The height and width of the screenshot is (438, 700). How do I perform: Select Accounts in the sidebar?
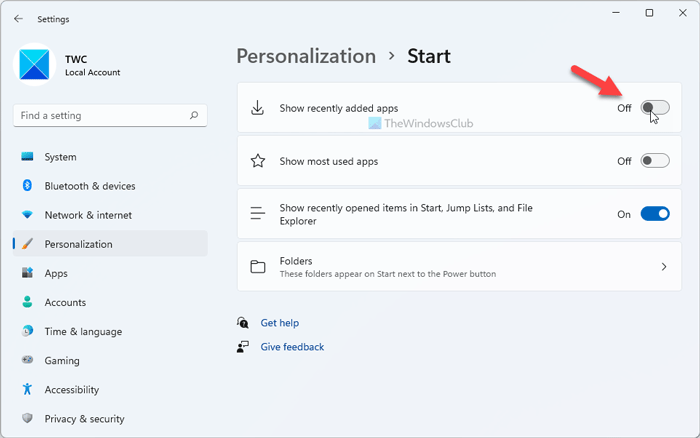[65, 302]
